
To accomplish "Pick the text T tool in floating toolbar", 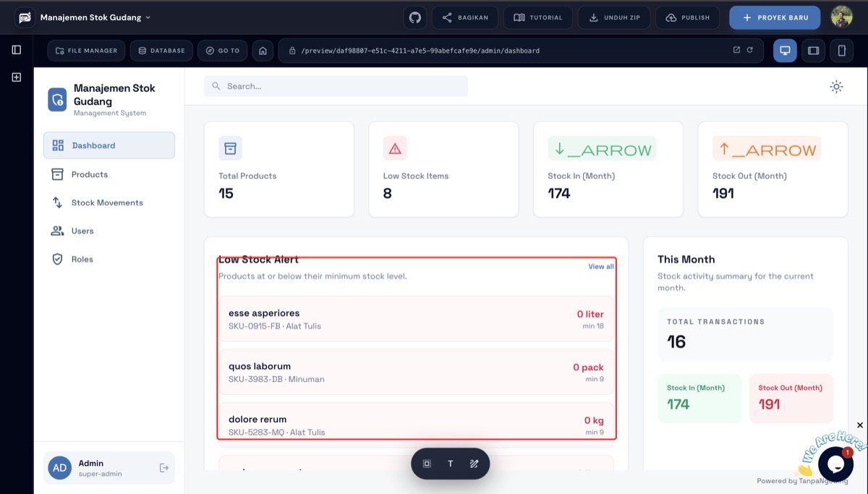I will 450,464.
